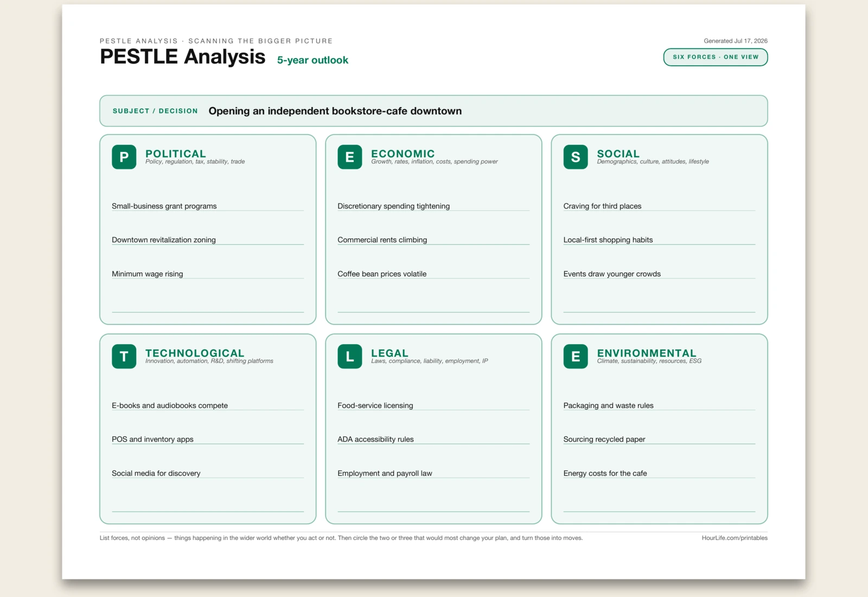Click the 'PESTLE Analysis' main title

click(x=182, y=56)
